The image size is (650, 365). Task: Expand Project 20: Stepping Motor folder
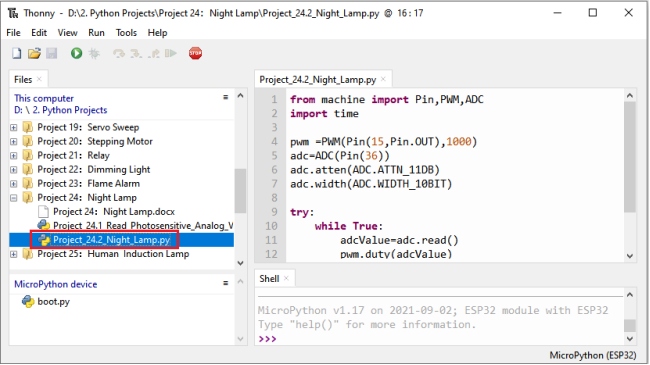tap(14, 141)
